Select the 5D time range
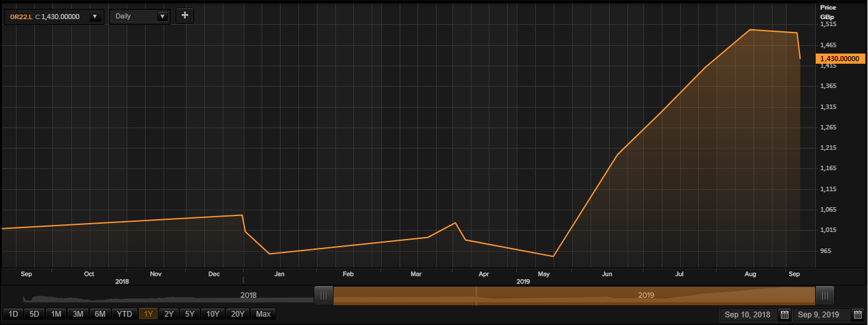Viewport: 868px width, 325px height. click(x=34, y=314)
